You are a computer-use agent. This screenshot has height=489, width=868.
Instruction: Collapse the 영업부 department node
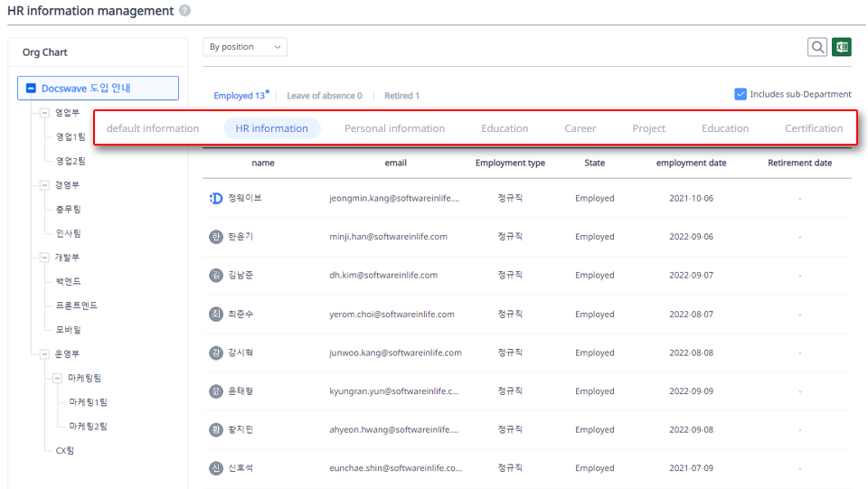click(x=44, y=113)
